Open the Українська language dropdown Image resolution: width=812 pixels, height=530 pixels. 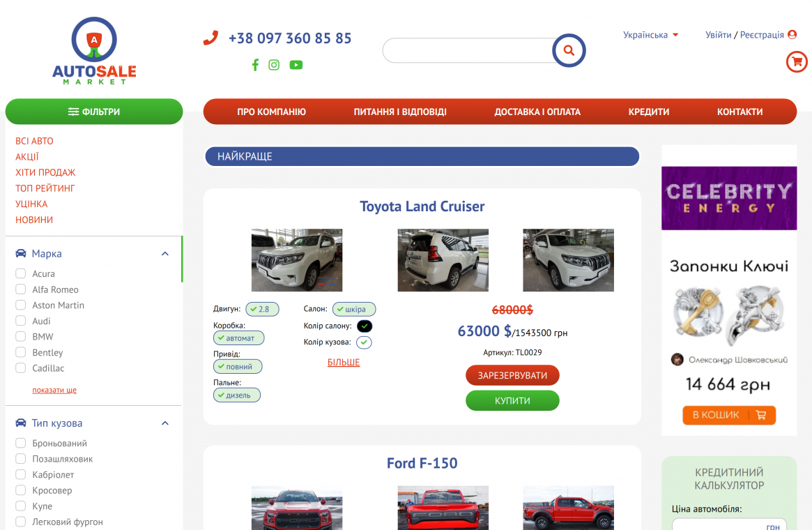click(x=650, y=35)
